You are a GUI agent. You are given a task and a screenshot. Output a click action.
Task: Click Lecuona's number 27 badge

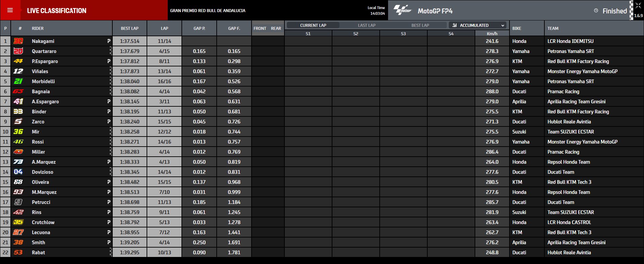point(18,232)
